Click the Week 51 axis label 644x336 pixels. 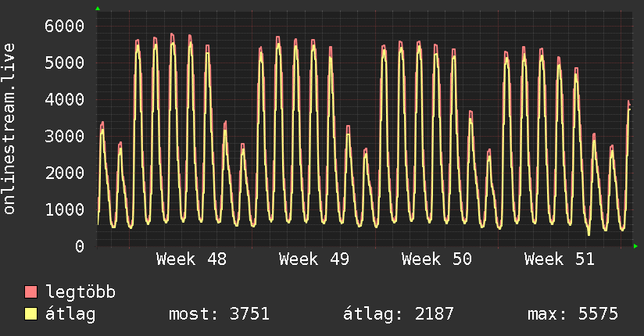click(560, 259)
